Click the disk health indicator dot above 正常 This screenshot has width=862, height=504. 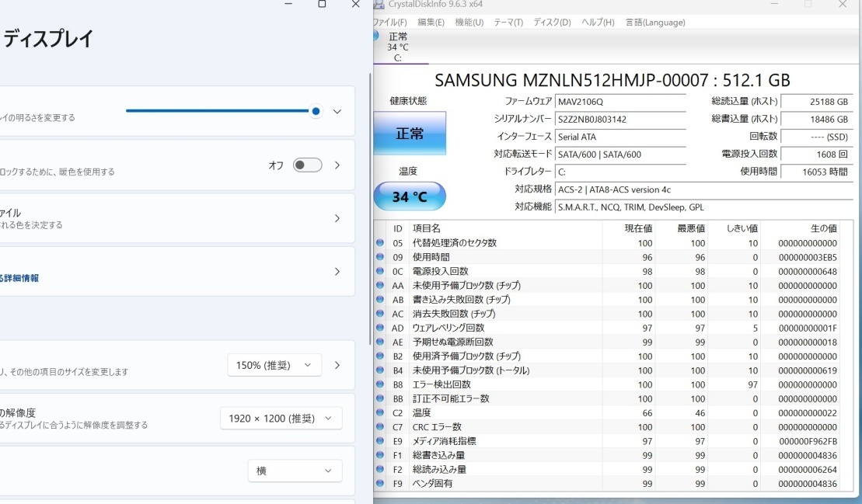(376, 36)
